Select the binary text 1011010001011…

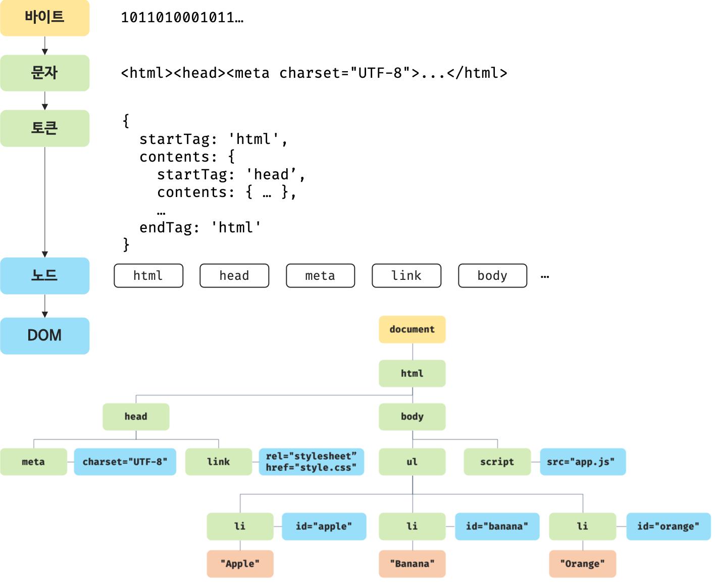click(x=182, y=18)
